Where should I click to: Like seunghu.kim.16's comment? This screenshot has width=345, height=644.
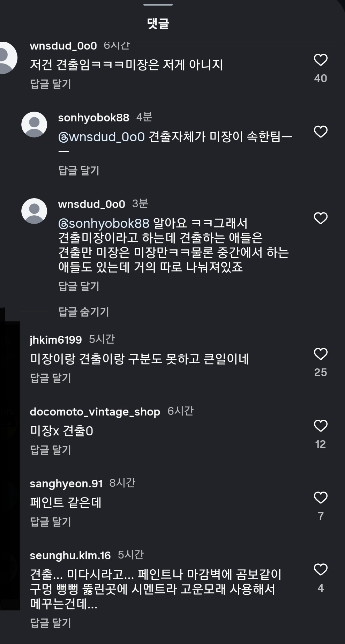tap(321, 570)
